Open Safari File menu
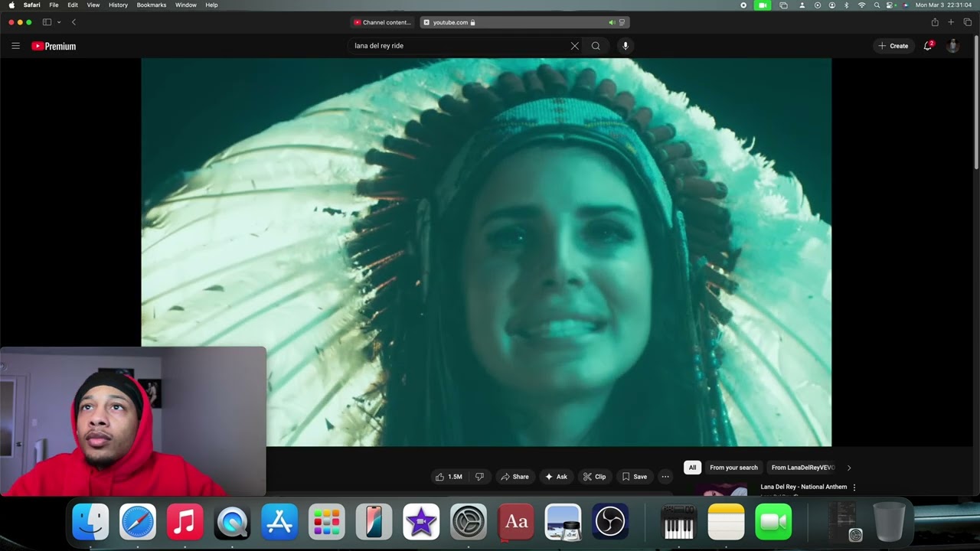The width and height of the screenshot is (980, 551). pos(54,5)
